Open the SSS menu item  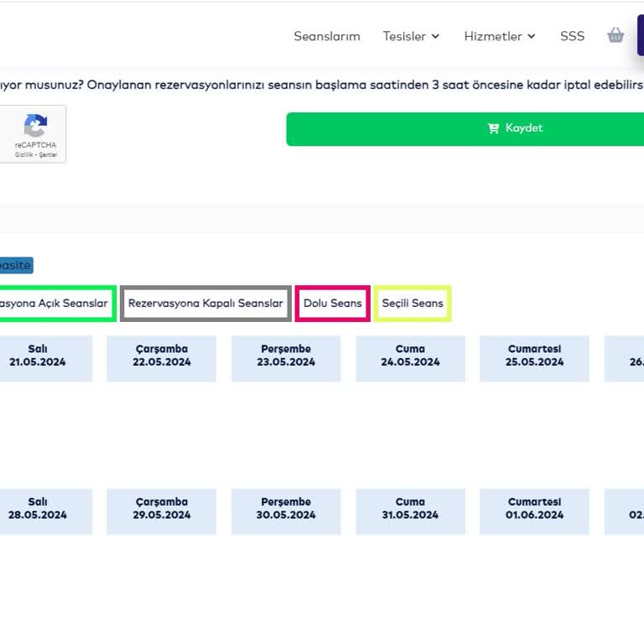[x=572, y=36]
